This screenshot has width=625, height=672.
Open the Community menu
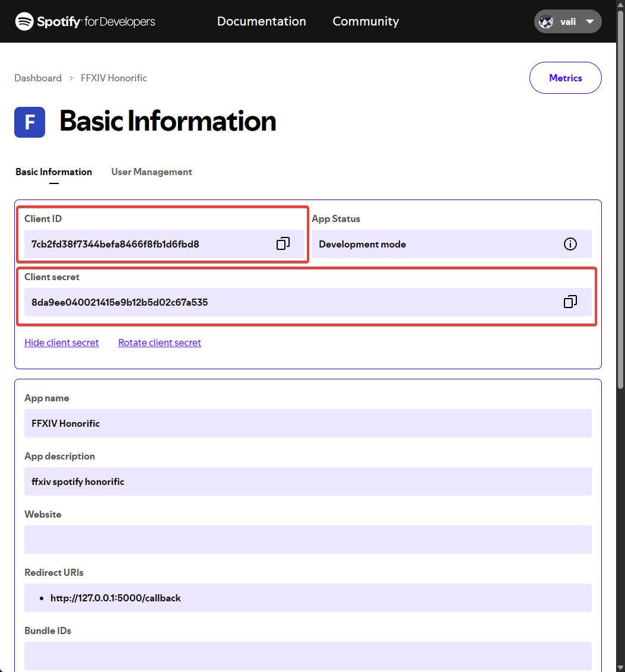tap(366, 21)
